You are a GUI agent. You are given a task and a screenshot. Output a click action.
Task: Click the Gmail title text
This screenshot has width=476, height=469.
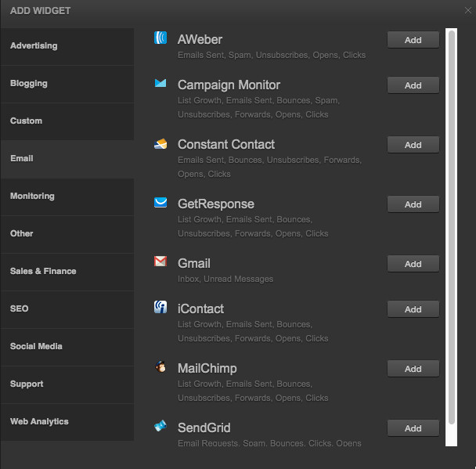(x=194, y=264)
